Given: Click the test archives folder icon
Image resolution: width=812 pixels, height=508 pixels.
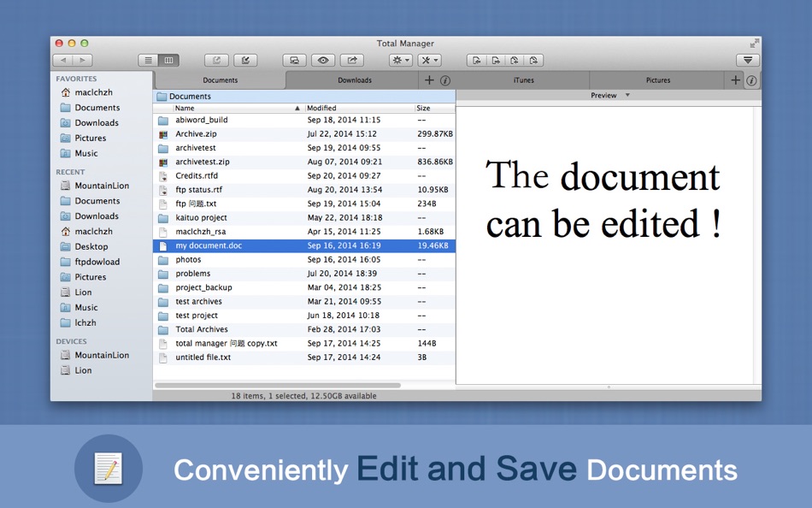Looking at the screenshot, I should [163, 302].
